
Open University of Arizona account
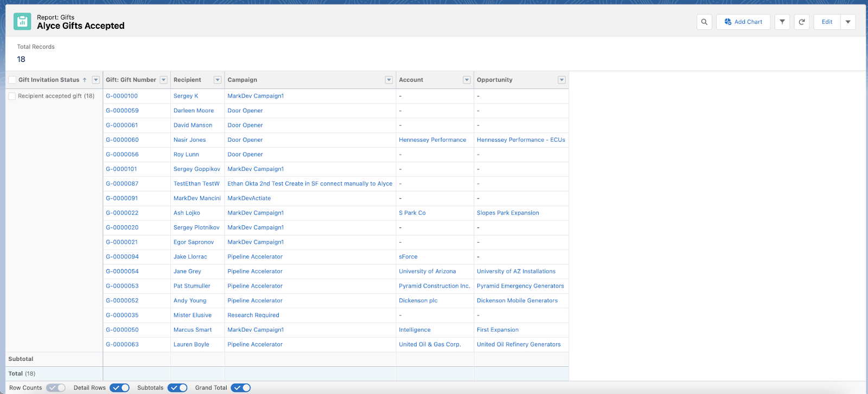[x=427, y=272]
